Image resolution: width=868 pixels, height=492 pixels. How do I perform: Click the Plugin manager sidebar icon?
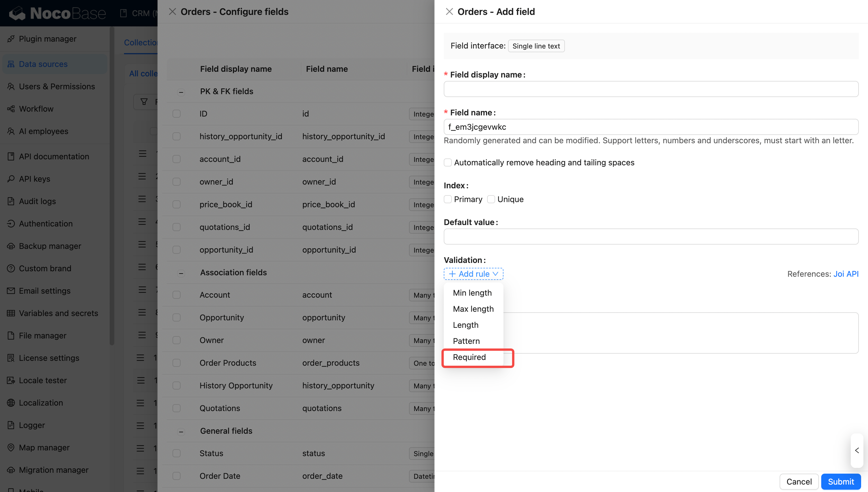point(11,39)
